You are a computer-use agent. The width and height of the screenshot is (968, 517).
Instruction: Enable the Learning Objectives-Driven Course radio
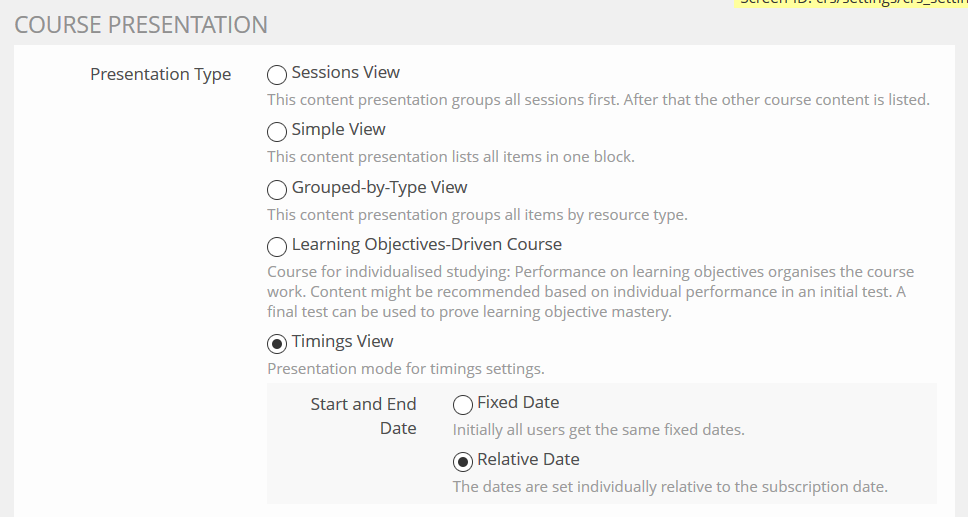tap(277, 246)
